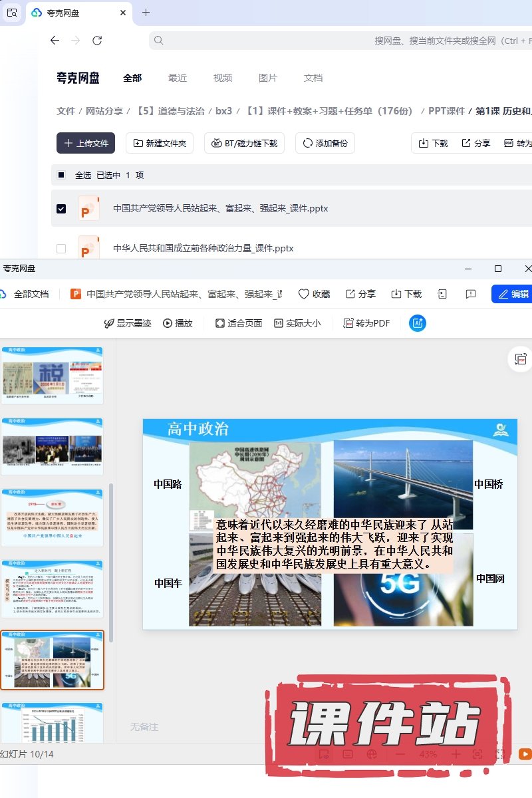The width and height of the screenshot is (532, 798).
Task: Switch to the 文档 category tab
Action: point(313,78)
